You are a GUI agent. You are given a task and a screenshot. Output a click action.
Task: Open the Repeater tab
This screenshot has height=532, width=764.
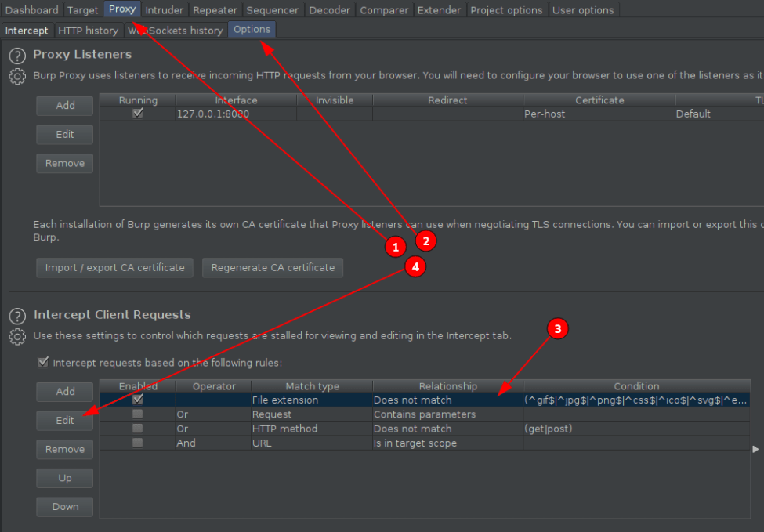click(x=214, y=10)
